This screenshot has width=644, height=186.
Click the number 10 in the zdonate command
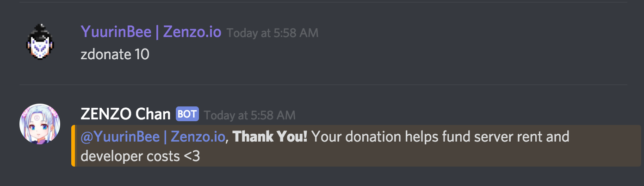142,55
